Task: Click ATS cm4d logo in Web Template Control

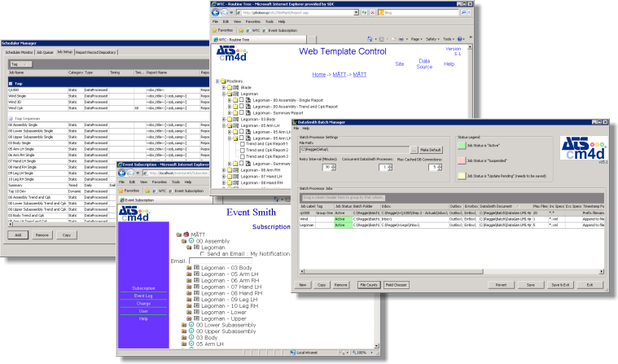Action: pos(232,53)
